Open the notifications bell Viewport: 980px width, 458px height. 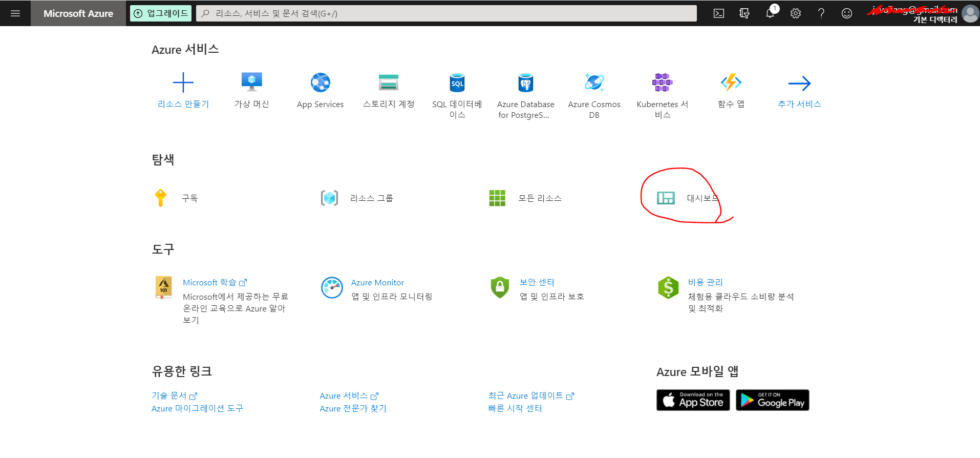pyautogui.click(x=770, y=13)
